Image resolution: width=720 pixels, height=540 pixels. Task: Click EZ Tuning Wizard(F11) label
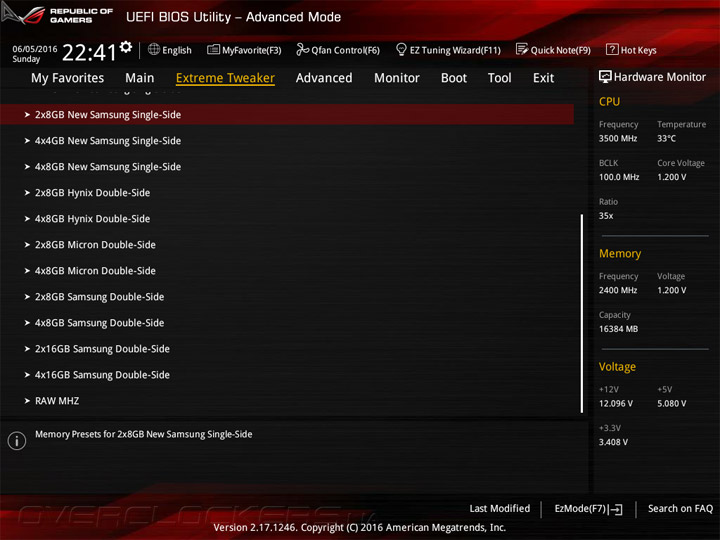click(x=455, y=50)
